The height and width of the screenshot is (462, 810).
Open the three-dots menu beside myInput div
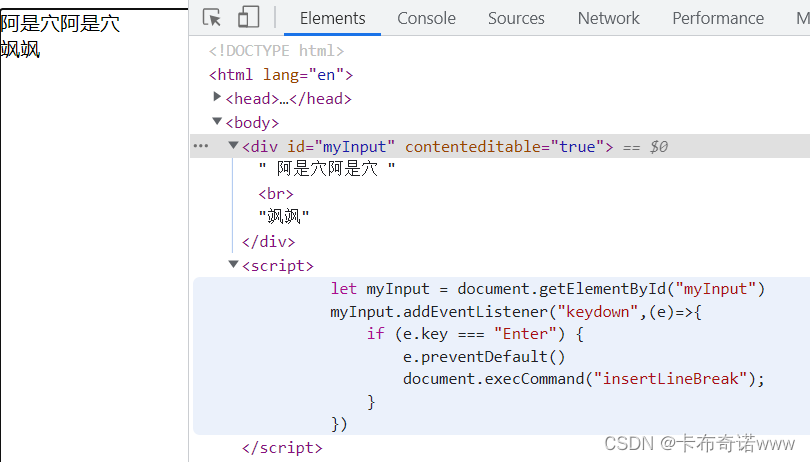(x=200, y=146)
